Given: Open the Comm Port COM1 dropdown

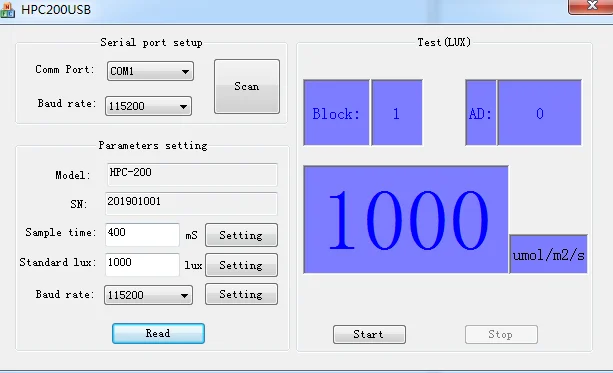Looking at the screenshot, I should tap(150, 71).
